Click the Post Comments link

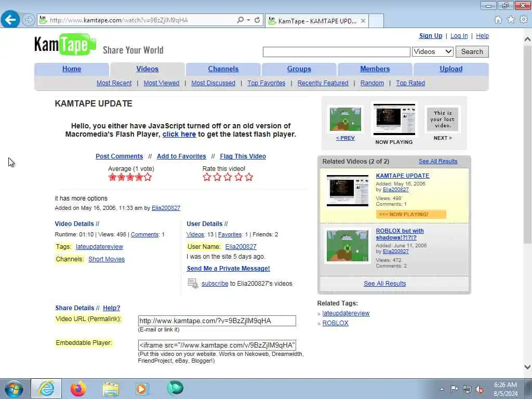(119, 156)
